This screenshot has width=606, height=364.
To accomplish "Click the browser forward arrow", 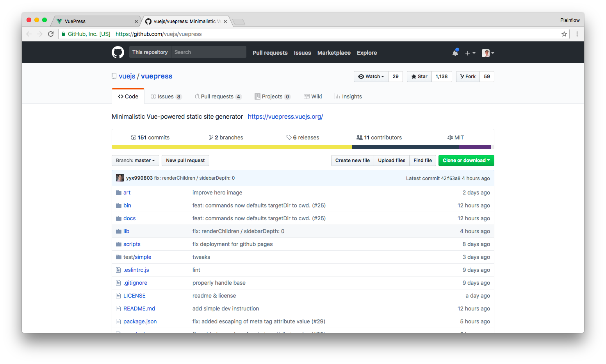I will click(40, 34).
